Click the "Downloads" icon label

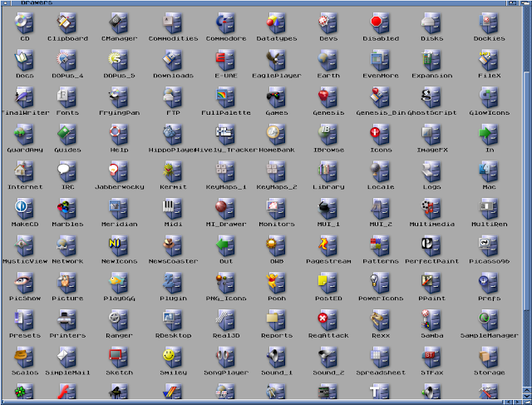coord(173,76)
